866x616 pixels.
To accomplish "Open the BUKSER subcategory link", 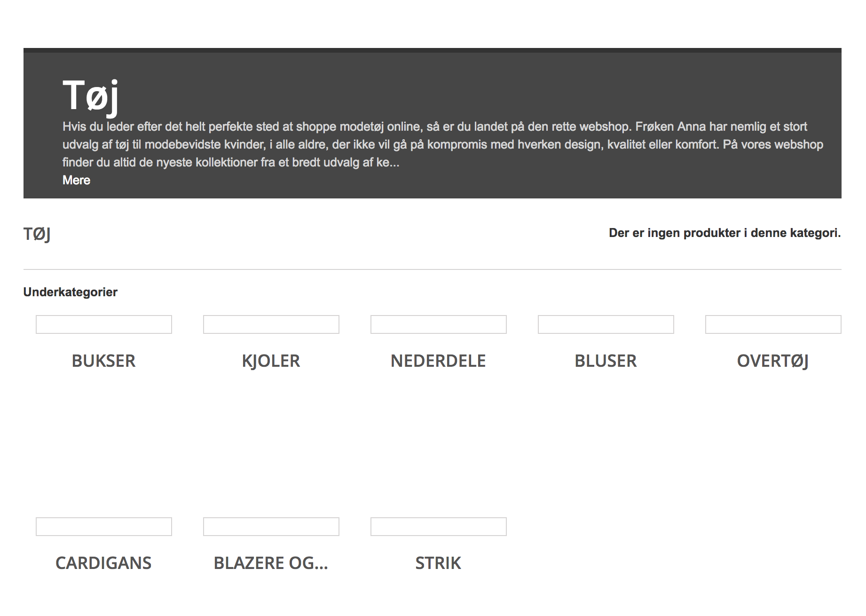I will tap(103, 361).
